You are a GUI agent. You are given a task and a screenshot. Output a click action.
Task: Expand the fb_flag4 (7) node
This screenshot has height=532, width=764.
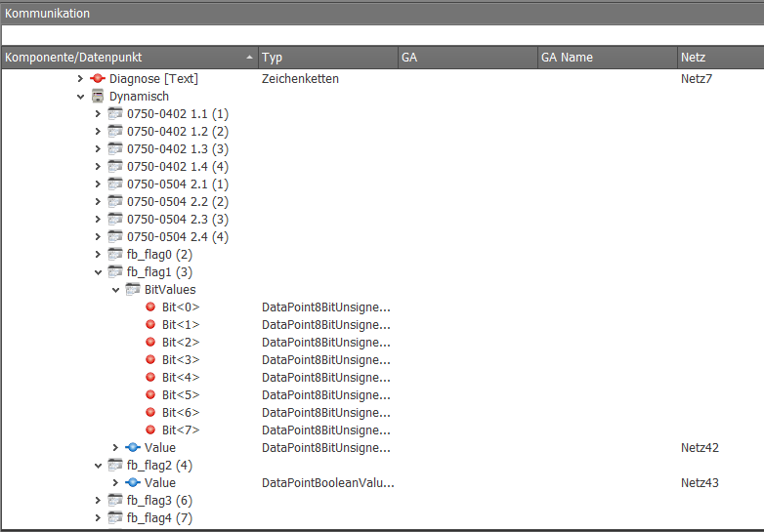(98, 517)
